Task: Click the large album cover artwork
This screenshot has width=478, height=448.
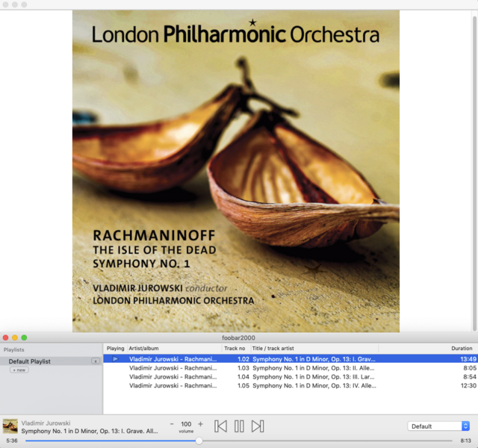Action: point(236,172)
